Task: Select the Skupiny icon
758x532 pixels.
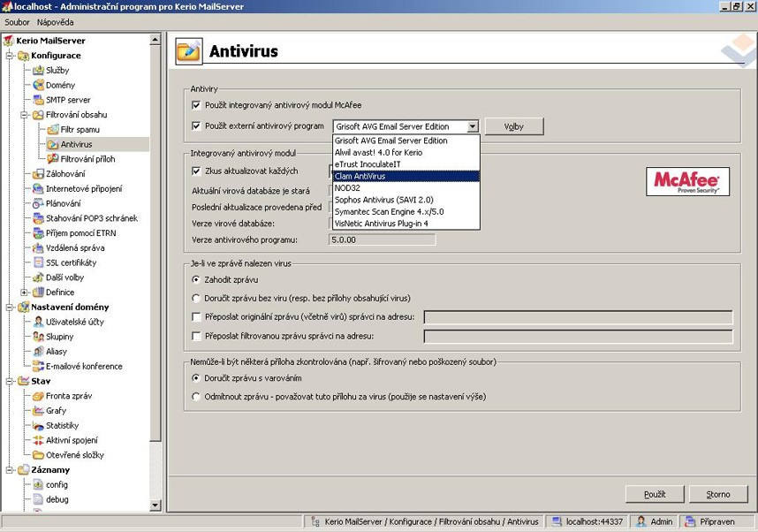Action: [38, 337]
